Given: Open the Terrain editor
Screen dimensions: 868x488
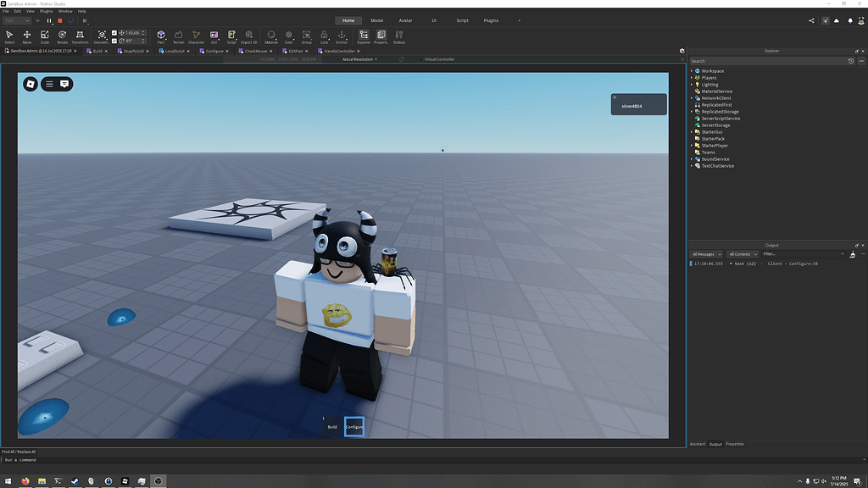Looking at the screenshot, I should [x=177, y=35].
